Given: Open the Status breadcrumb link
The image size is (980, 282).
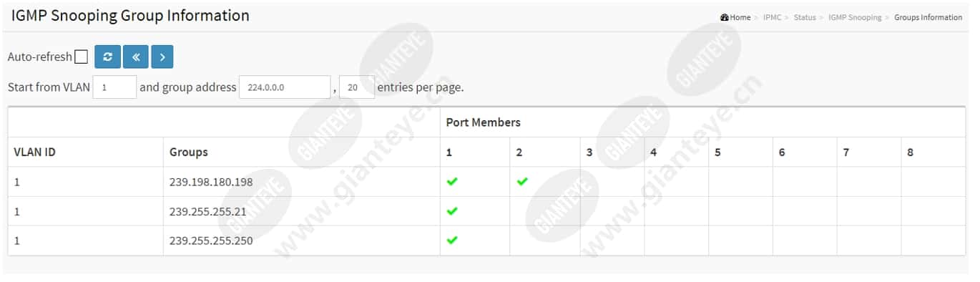Looking at the screenshot, I should tap(804, 17).
